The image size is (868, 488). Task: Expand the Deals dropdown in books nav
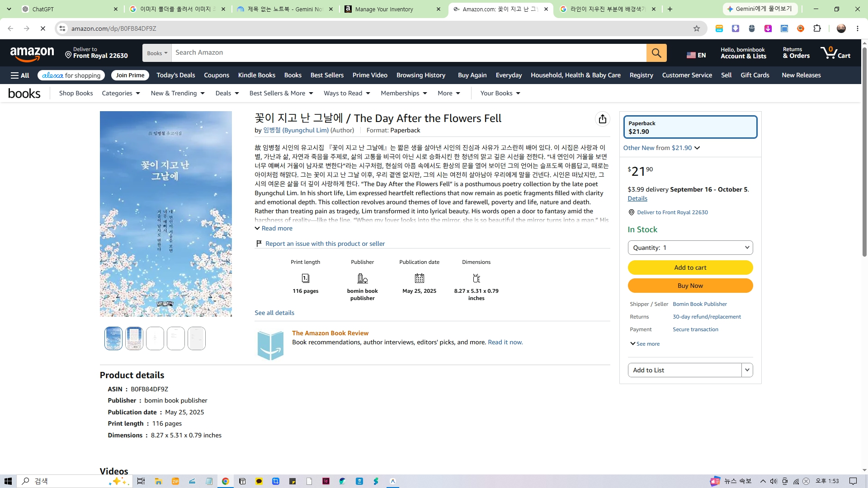coord(227,94)
